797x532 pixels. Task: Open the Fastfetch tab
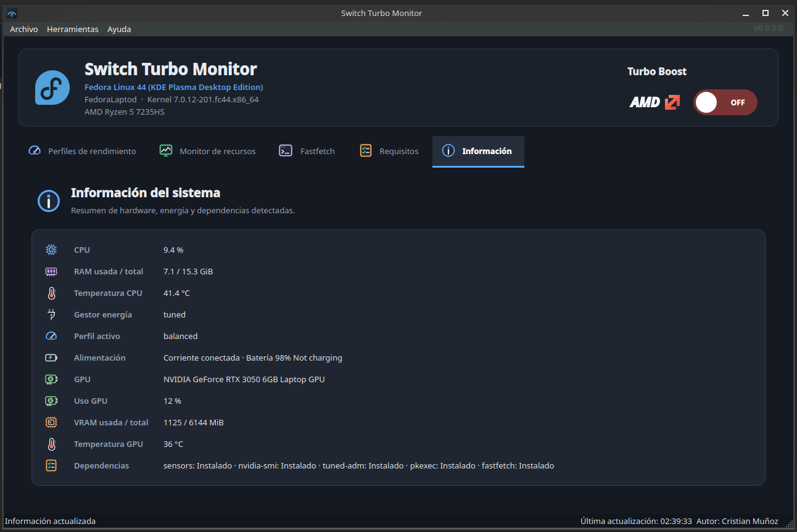click(307, 151)
